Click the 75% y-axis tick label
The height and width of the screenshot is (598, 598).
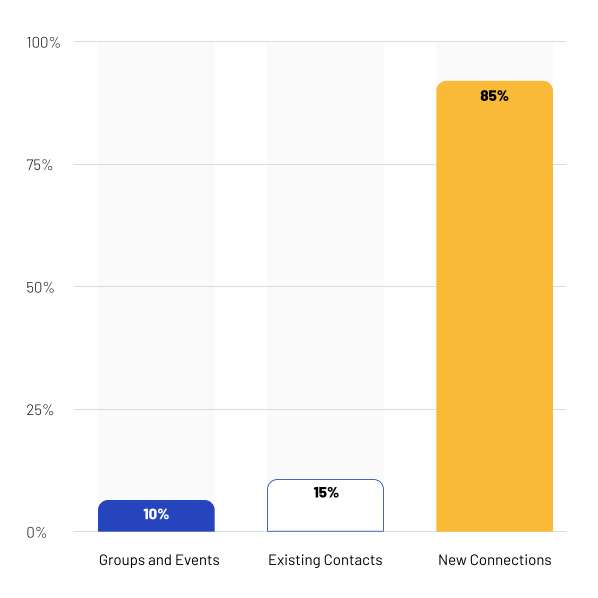point(39,165)
